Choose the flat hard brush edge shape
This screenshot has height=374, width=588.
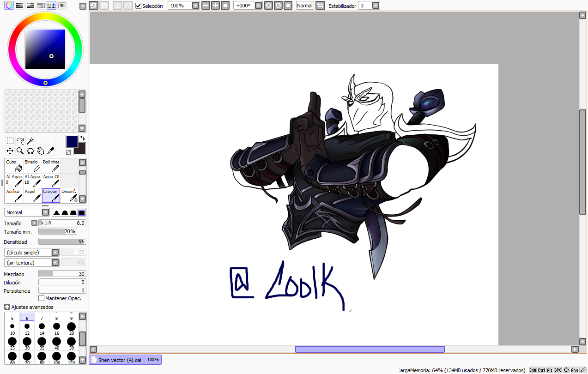(82, 212)
